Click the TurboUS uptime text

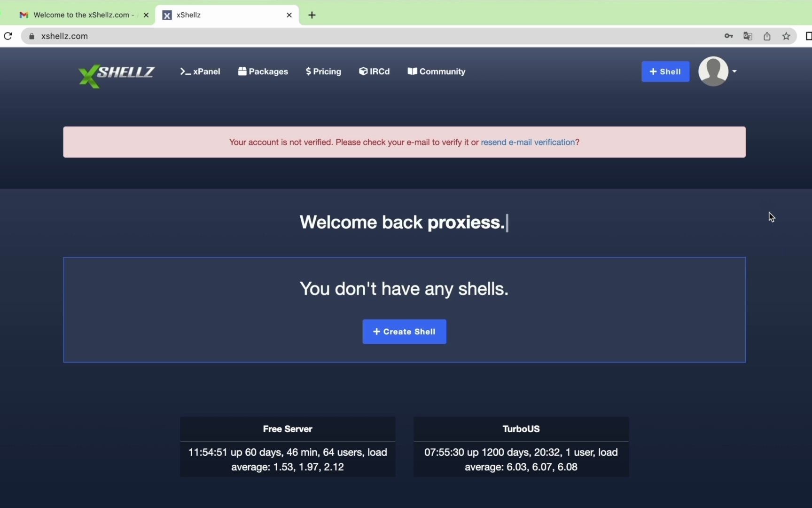click(521, 460)
